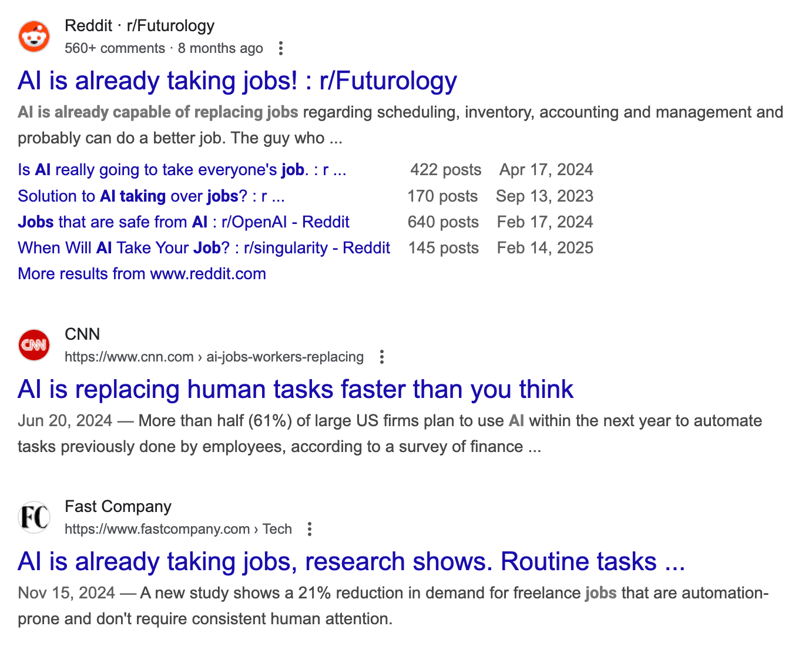Open "AI is replacing human tasks faster" headline
812x656 pixels.
tap(296, 389)
